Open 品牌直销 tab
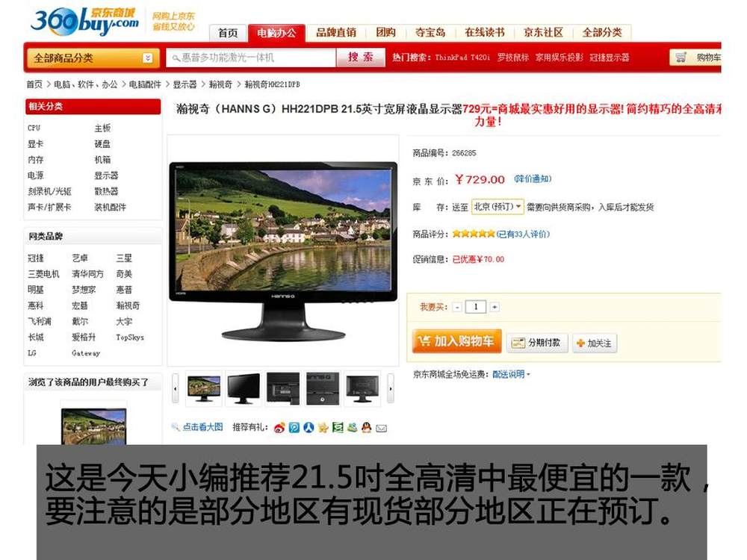Viewport: 747px width, 560px height. click(336, 32)
